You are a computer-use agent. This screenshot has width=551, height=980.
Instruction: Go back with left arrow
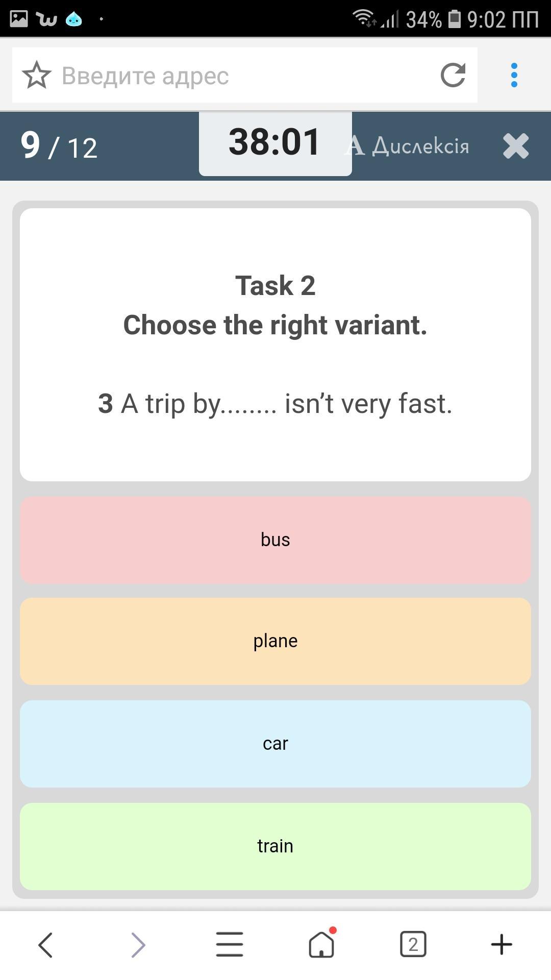click(45, 945)
